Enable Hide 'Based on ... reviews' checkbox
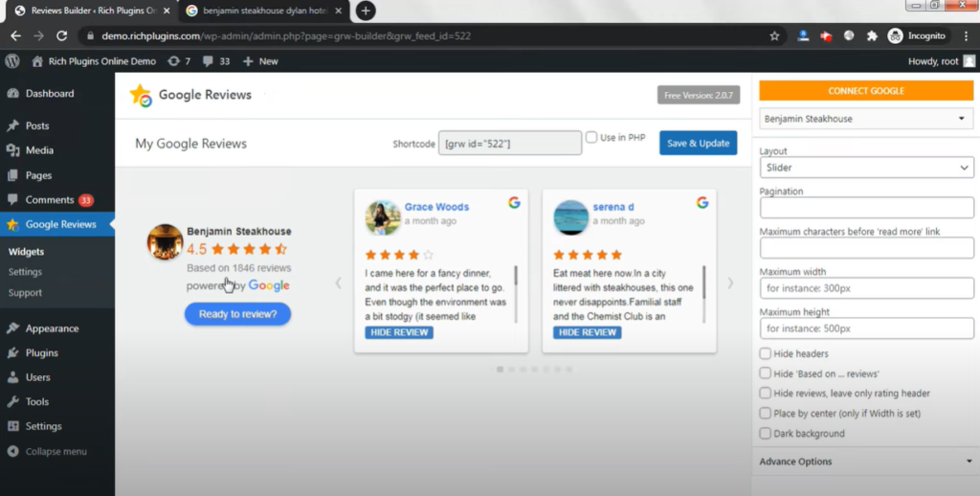This screenshot has width=980, height=496. click(765, 373)
